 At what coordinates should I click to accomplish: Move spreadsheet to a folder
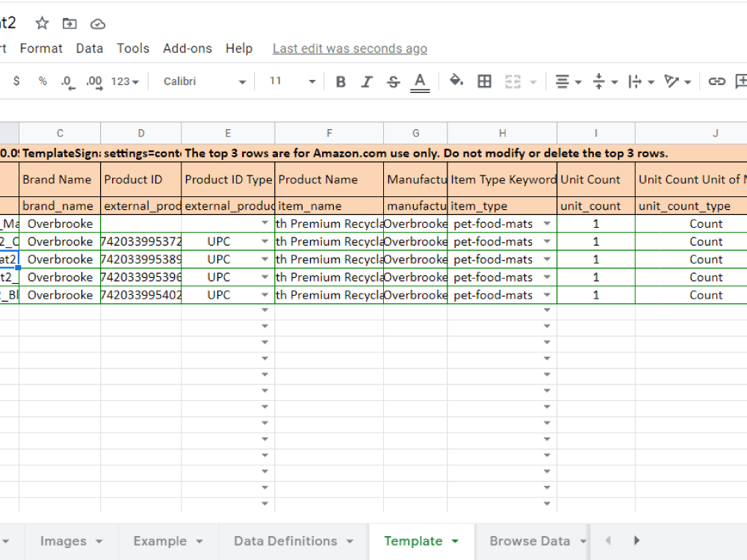point(69,23)
